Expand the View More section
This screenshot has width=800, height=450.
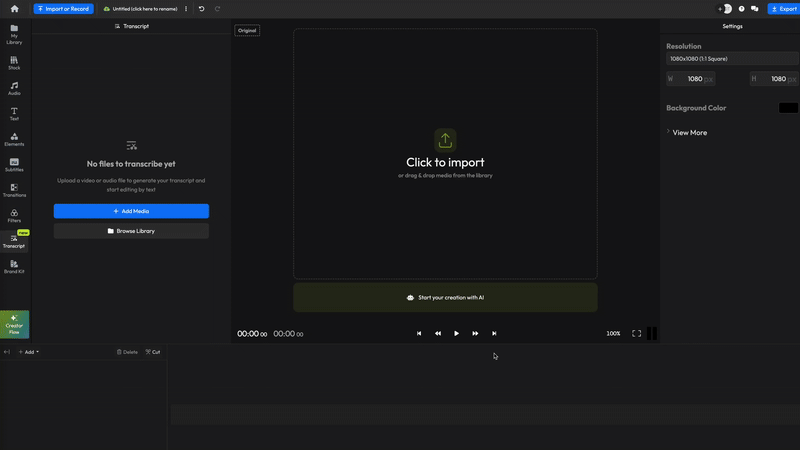[688, 132]
